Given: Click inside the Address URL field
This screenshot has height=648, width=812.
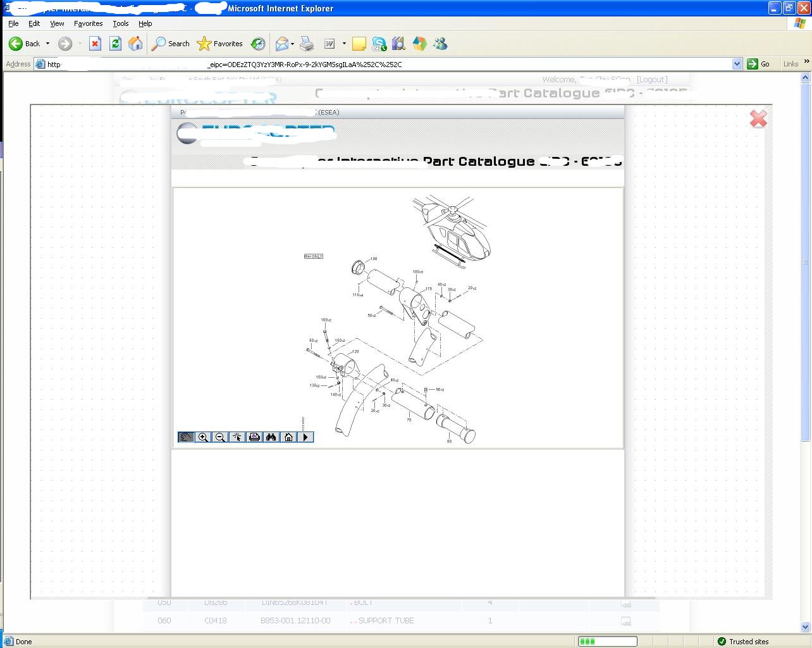Looking at the screenshot, I should pyautogui.click(x=379, y=64).
